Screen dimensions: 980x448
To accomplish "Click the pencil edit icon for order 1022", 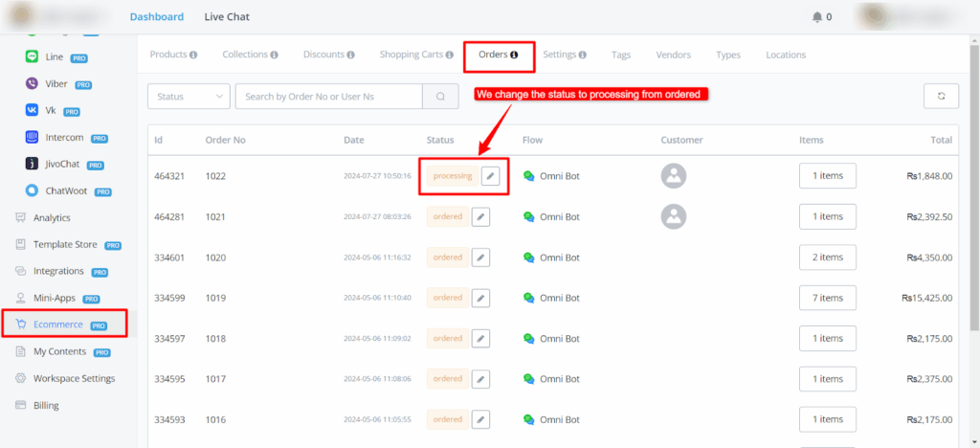I will [x=490, y=176].
